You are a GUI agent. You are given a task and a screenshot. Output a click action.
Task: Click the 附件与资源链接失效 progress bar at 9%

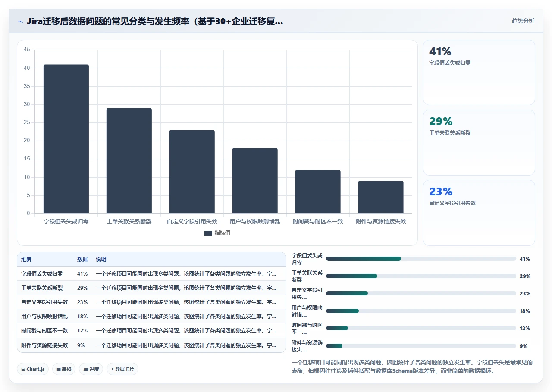pos(421,346)
